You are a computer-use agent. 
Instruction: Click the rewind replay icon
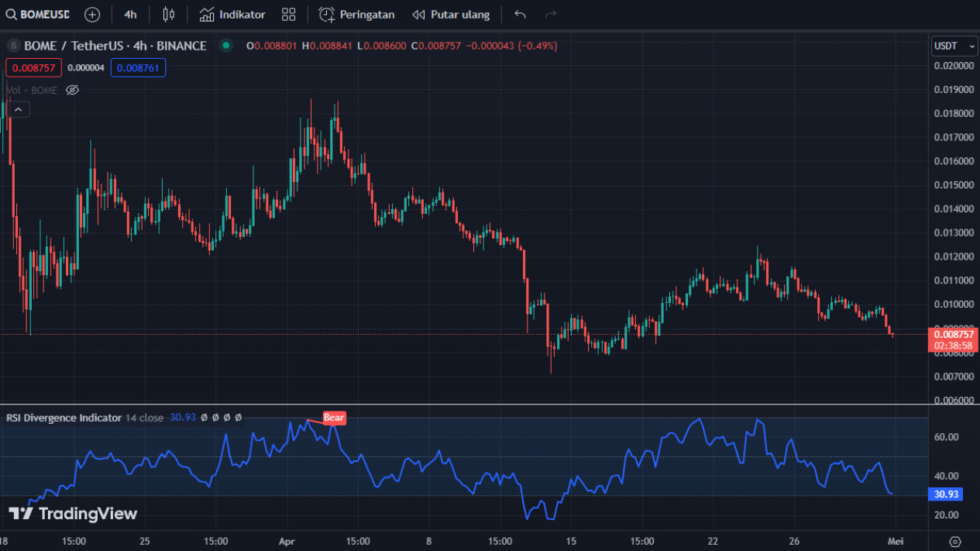pos(418,15)
